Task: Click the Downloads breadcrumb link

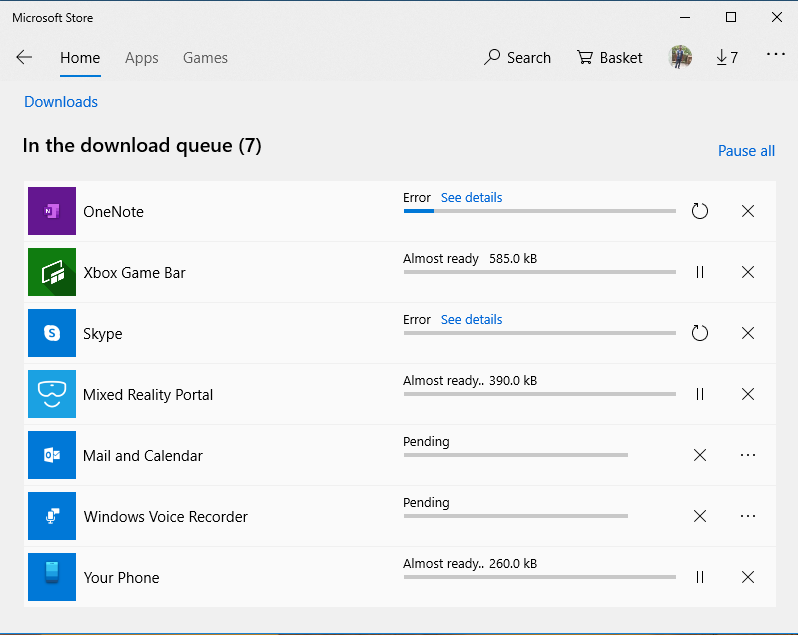Action: (61, 102)
